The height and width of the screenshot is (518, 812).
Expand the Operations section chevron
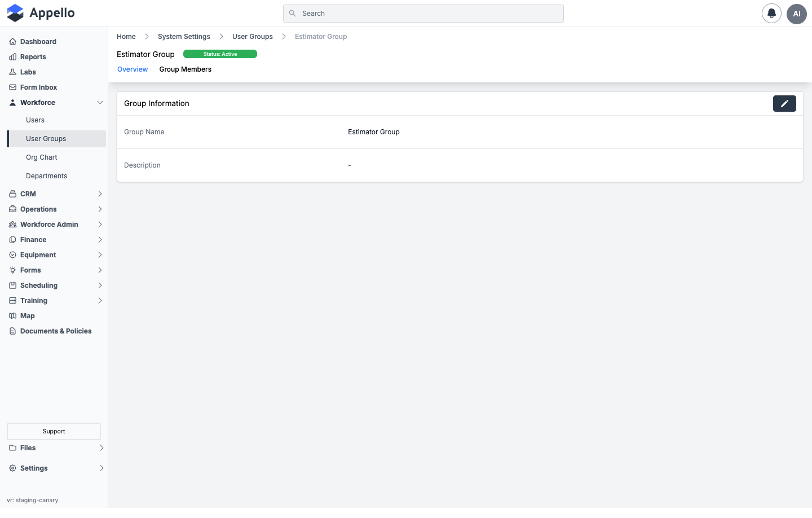(100, 209)
